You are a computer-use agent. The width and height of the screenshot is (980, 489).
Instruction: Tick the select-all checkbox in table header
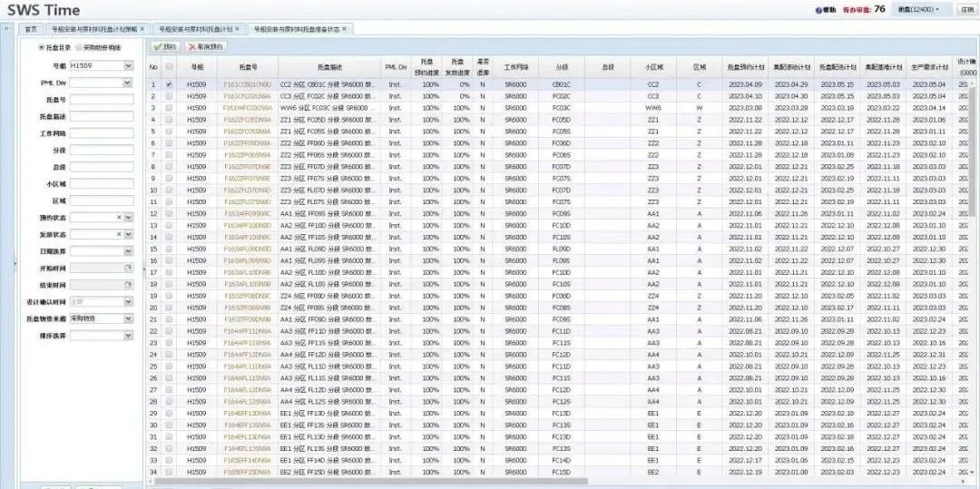tap(169, 67)
